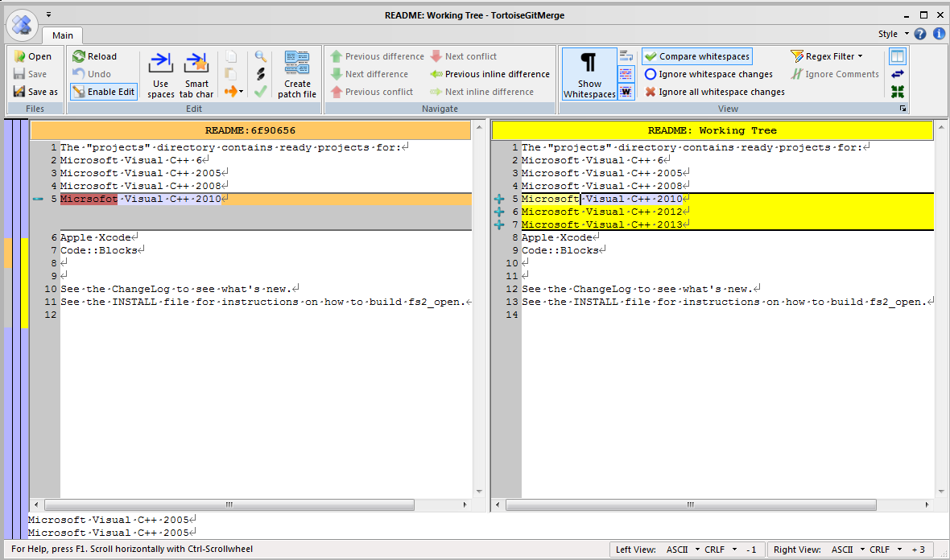Jump to Previous inline difference
The height and width of the screenshot is (560, 950).
click(x=489, y=74)
